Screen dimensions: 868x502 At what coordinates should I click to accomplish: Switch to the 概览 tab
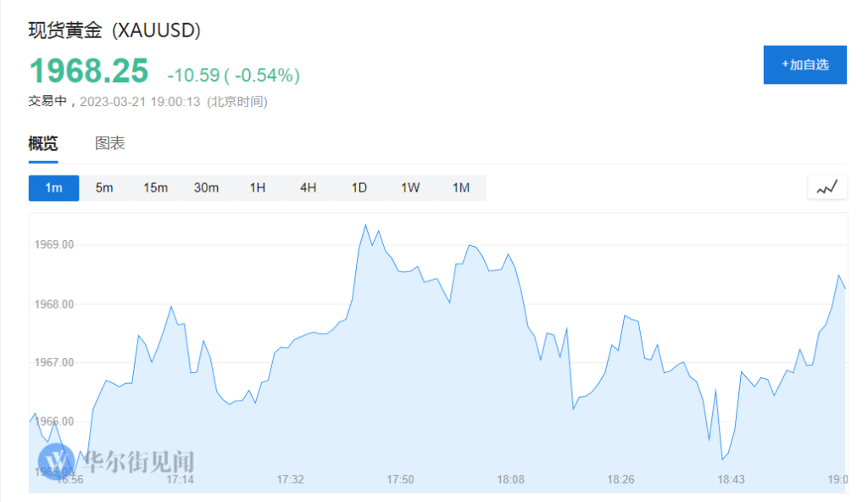(x=43, y=143)
